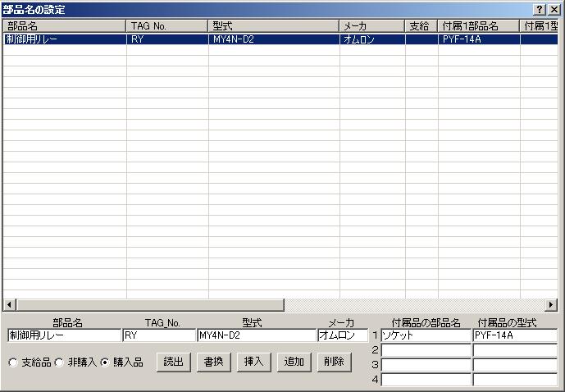The height and width of the screenshot is (392, 565).
Task: Select the 非購入 radio button
Action: [x=58, y=362]
